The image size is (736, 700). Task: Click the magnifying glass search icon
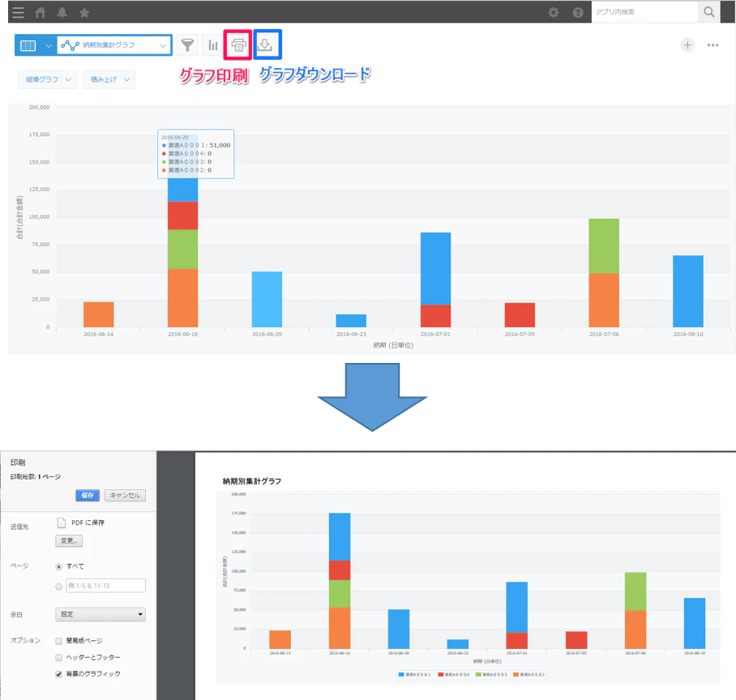709,11
